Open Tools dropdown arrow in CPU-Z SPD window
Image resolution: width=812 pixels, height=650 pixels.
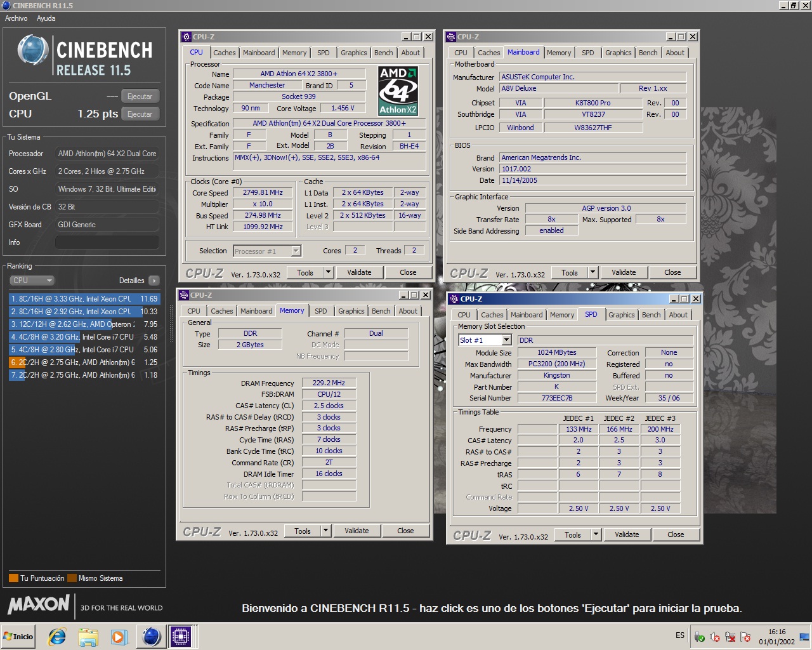click(596, 534)
